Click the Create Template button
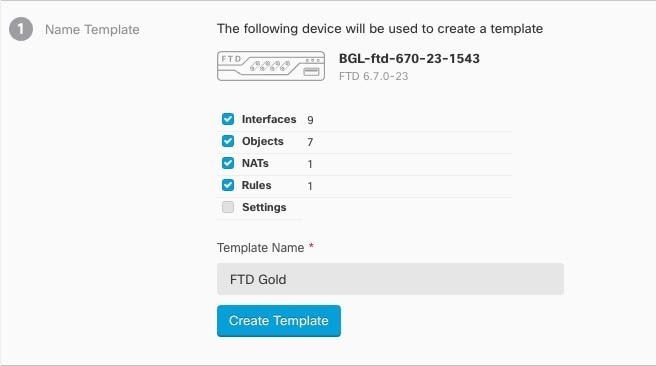This screenshot has height=366, width=656. [x=279, y=321]
